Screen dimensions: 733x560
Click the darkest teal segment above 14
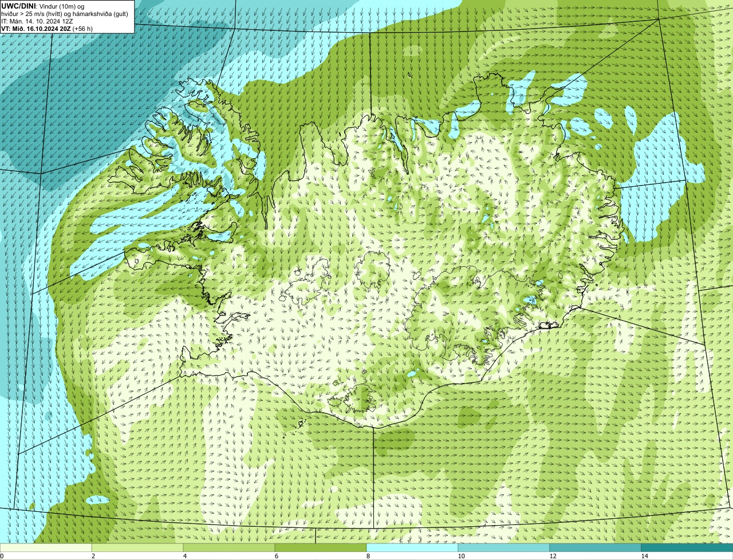click(x=687, y=547)
